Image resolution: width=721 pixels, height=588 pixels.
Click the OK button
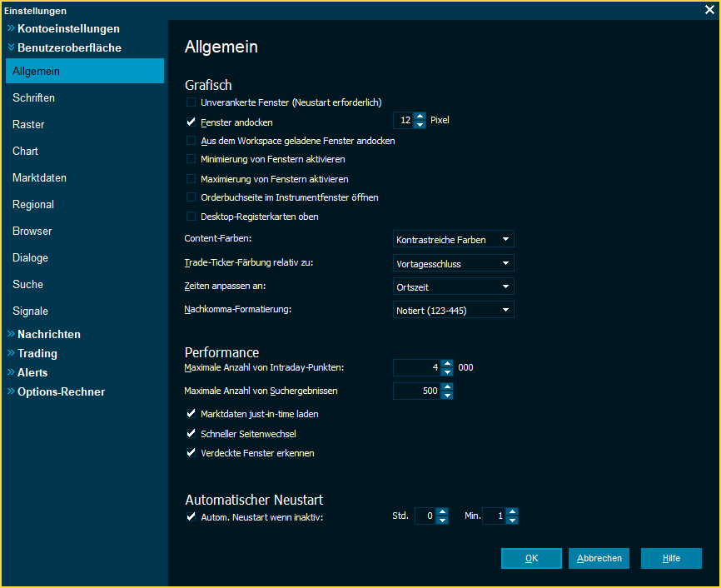(531, 558)
